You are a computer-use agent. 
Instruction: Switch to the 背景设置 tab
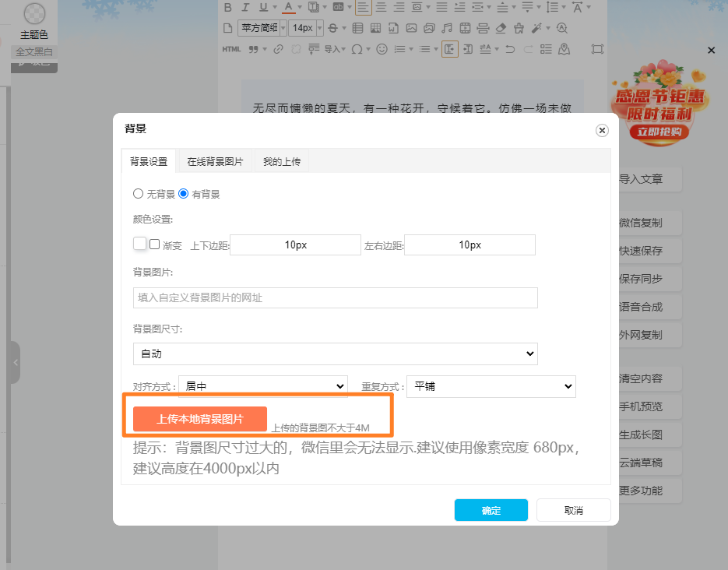149,161
